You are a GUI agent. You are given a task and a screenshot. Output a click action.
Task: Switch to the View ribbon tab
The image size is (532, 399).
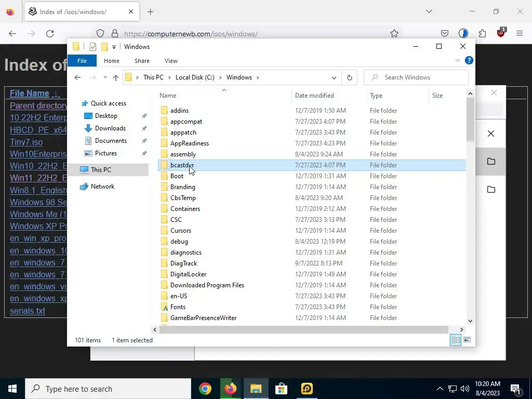[x=171, y=61]
